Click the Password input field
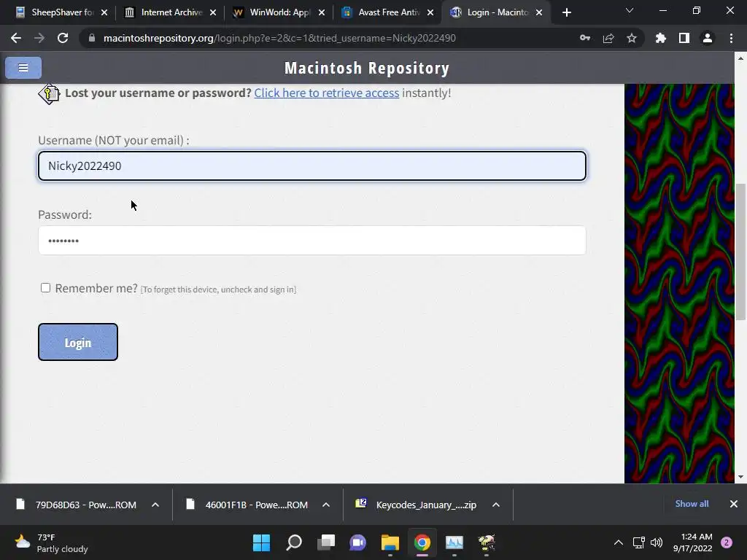The height and width of the screenshot is (560, 747). 312,241
